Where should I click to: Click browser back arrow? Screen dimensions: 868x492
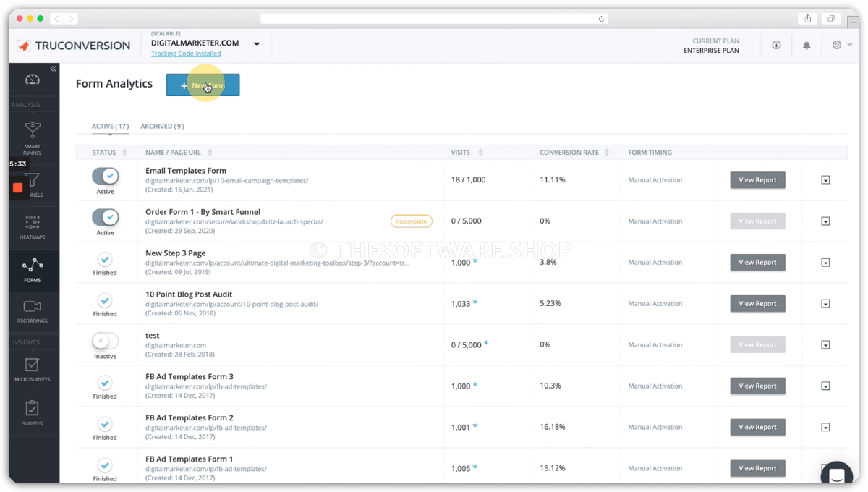[58, 19]
